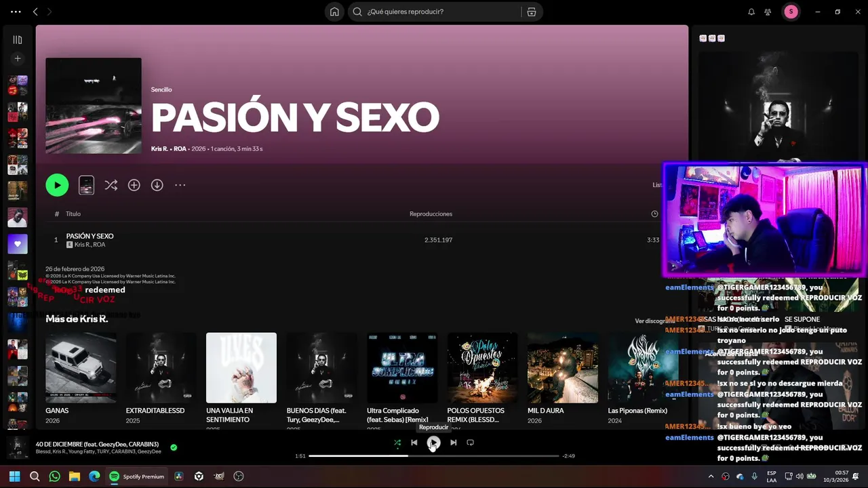The width and height of the screenshot is (868, 488).
Task: Click the Título column header
Action: click(x=73, y=213)
